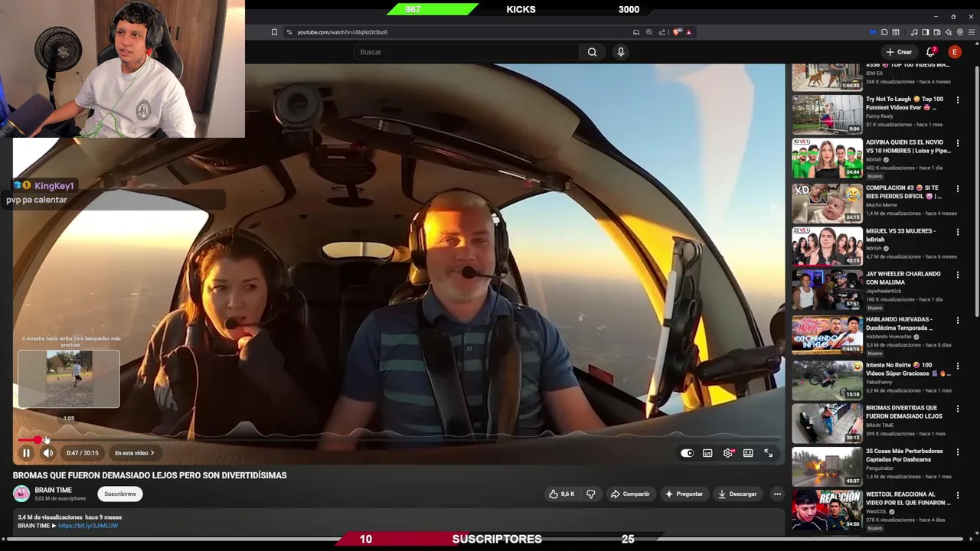Click the seek preview thumbnail at 1:05
The image size is (980, 551).
click(x=69, y=380)
